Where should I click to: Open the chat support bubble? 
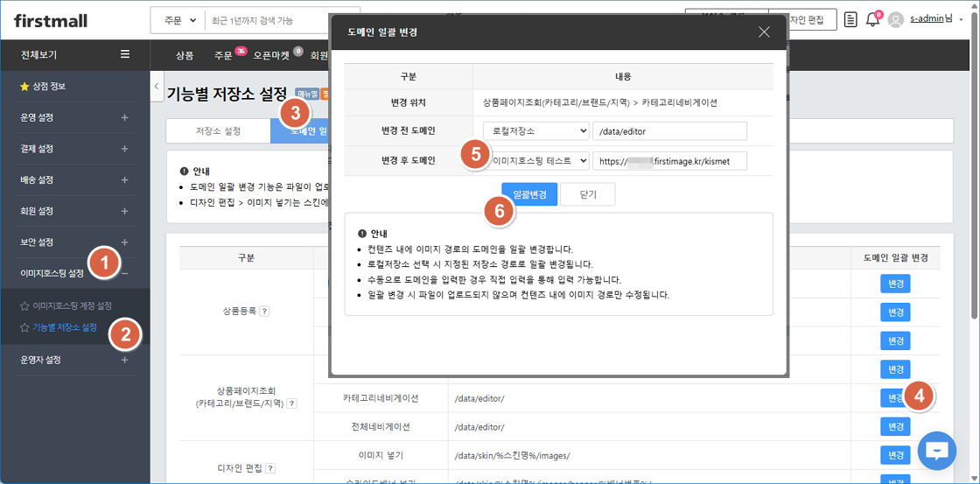(937, 450)
